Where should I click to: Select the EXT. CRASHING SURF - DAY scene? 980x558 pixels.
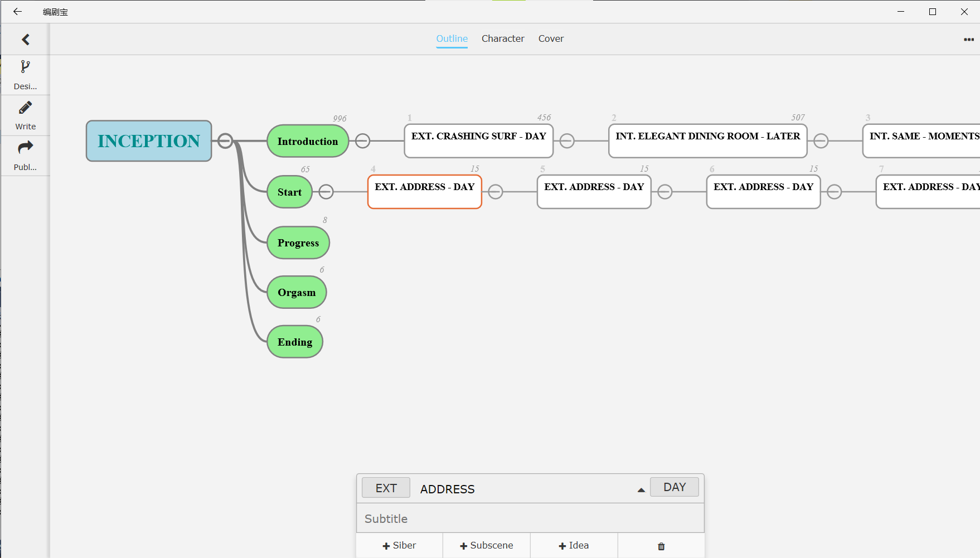click(x=479, y=141)
